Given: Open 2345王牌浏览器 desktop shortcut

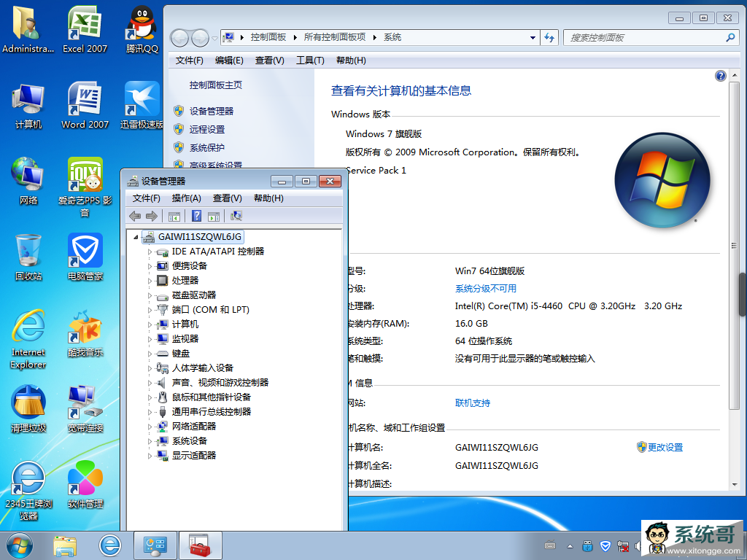Looking at the screenshot, I should pos(28,491).
